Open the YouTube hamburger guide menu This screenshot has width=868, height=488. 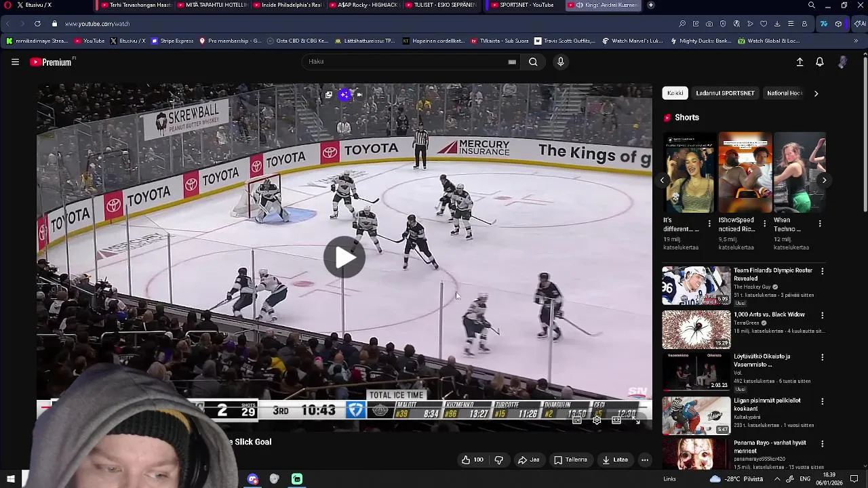coord(15,62)
